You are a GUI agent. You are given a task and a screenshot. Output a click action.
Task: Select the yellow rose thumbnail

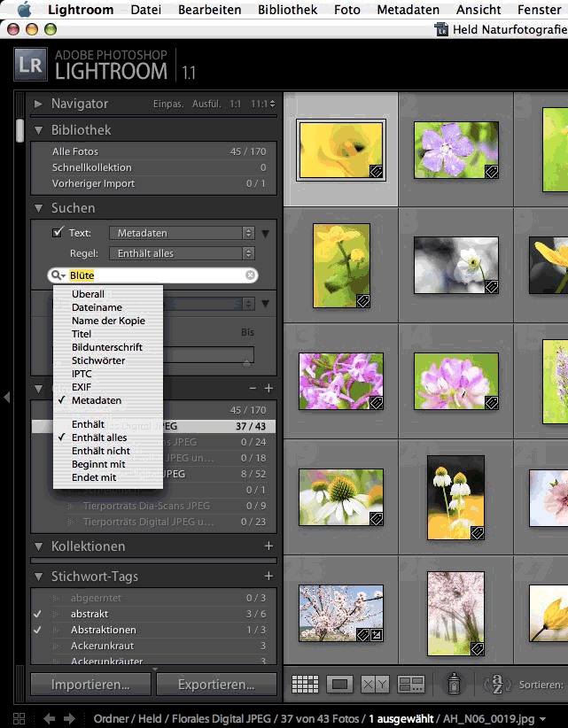point(341,151)
